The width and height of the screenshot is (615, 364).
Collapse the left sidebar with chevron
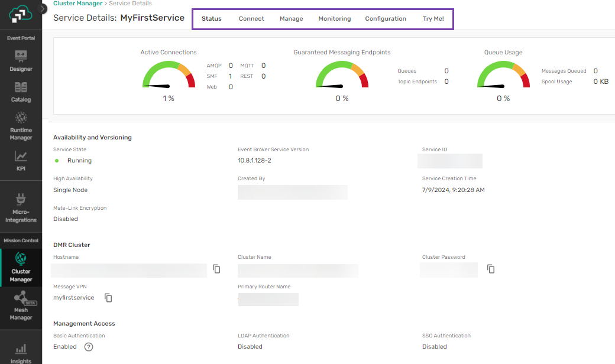(43, 9)
